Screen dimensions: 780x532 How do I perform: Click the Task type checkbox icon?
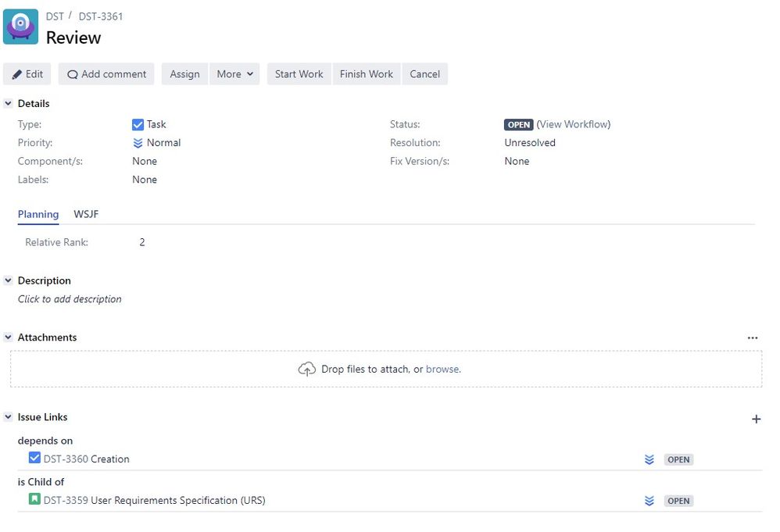coord(138,125)
